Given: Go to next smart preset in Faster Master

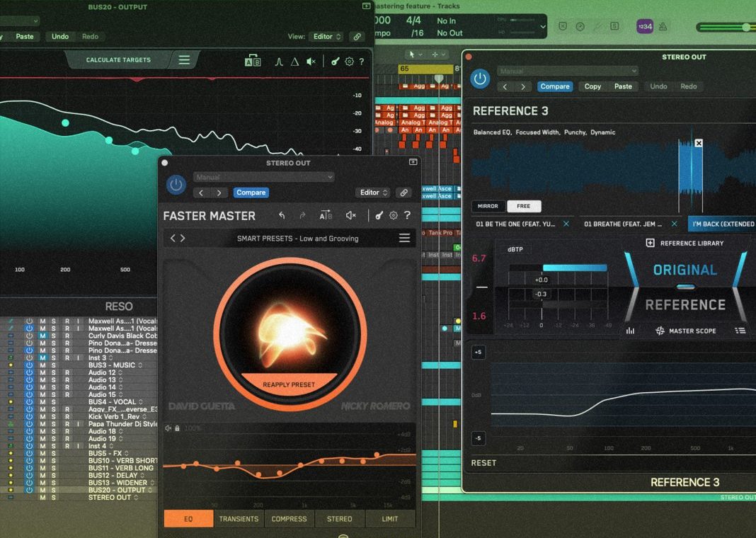Looking at the screenshot, I should 182,238.
